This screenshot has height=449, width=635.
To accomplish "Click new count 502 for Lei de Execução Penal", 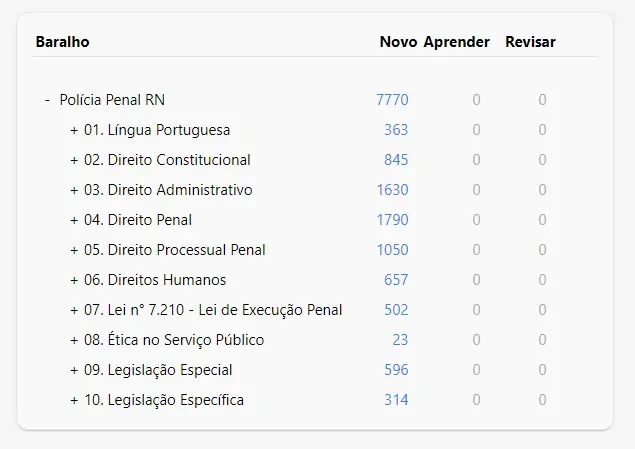I will click(396, 310).
